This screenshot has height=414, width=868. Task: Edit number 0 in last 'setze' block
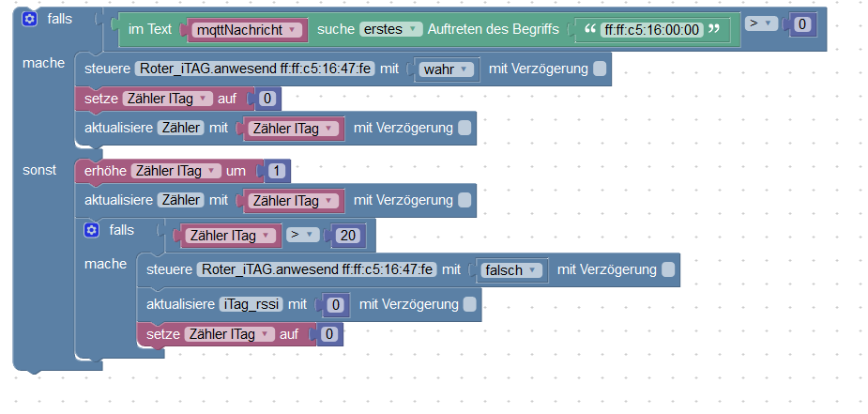pyautogui.click(x=329, y=334)
